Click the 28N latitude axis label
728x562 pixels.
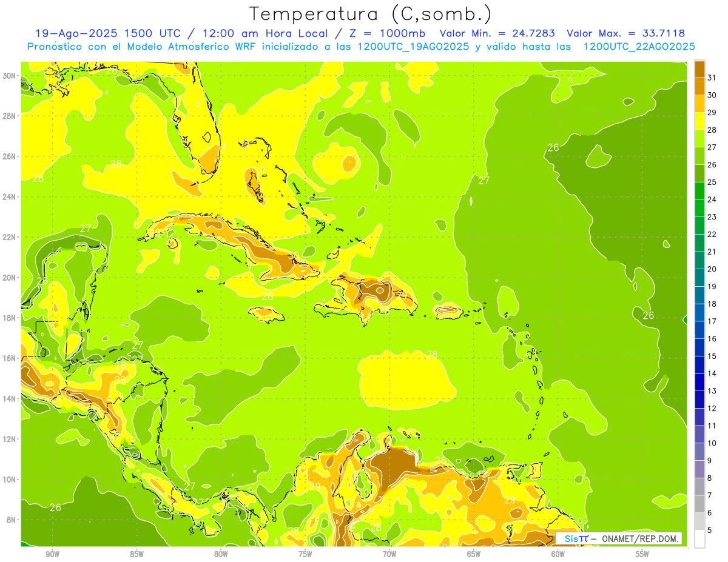8,116
